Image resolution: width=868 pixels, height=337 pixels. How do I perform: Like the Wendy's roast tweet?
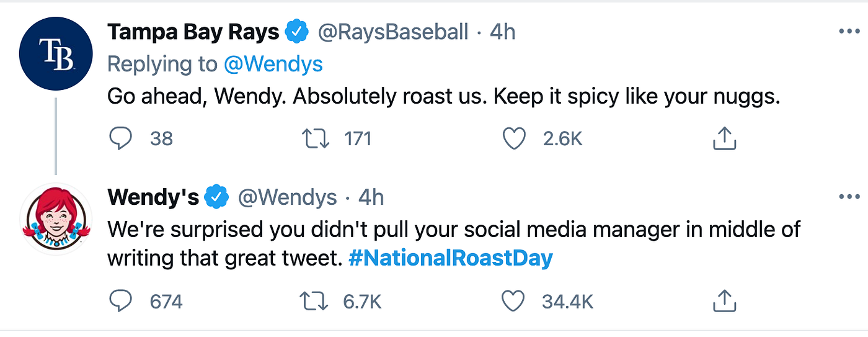pyautogui.click(x=513, y=302)
